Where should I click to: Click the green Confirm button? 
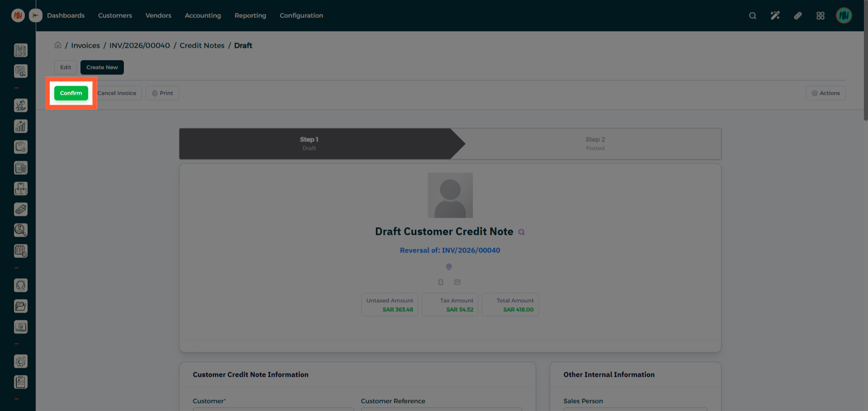point(71,93)
